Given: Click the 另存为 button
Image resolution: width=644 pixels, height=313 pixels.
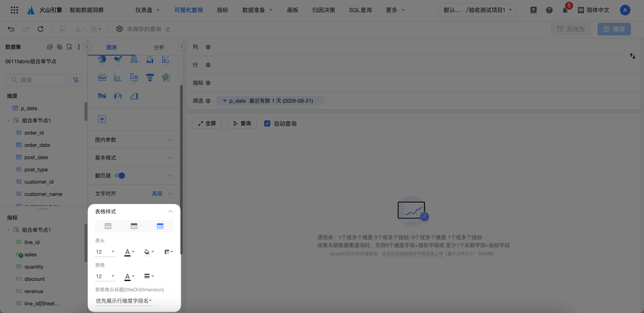Looking at the screenshot, I should [571, 29].
